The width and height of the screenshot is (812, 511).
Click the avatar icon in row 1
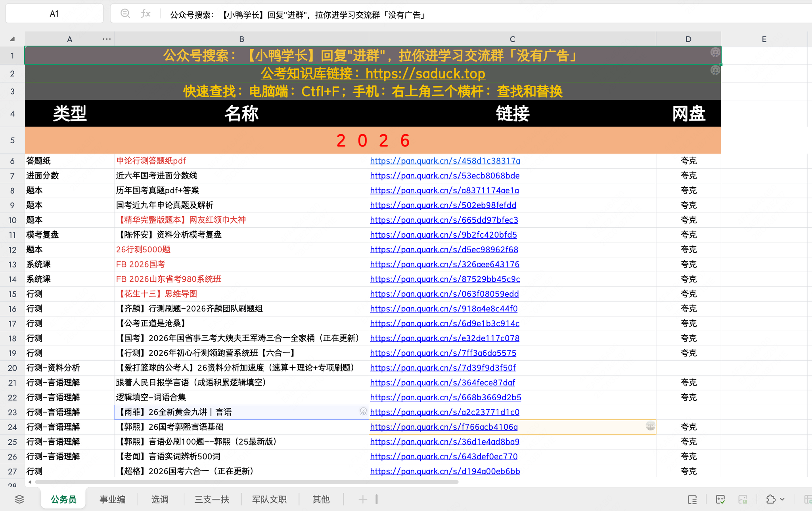(715, 52)
